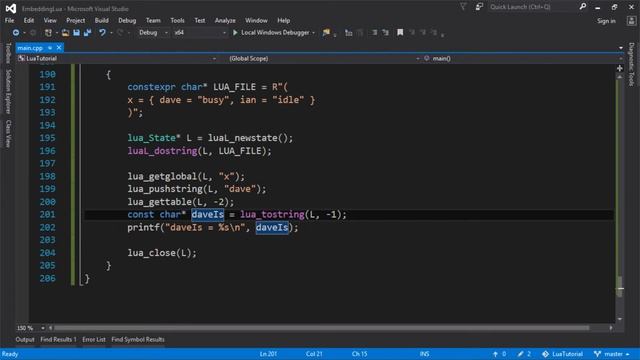The height and width of the screenshot is (360, 640).
Task: Toggle the pin on the main.cpp tab
Action: pos(50,48)
